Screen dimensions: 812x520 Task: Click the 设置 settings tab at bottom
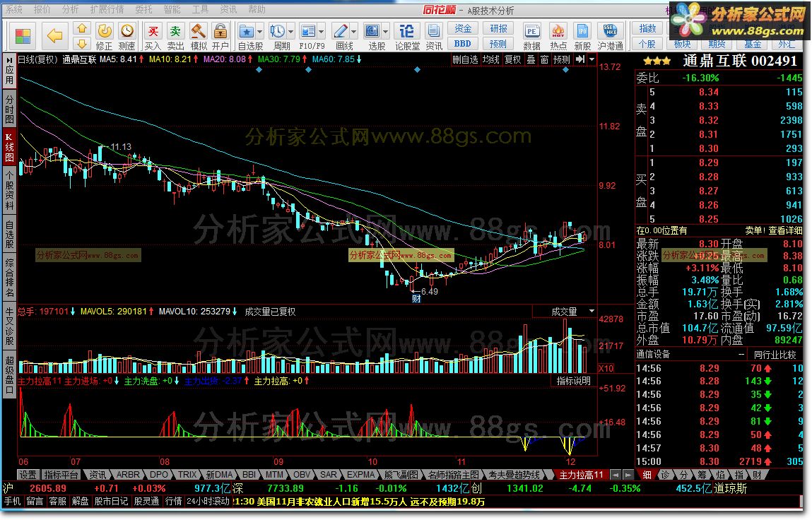[28, 474]
